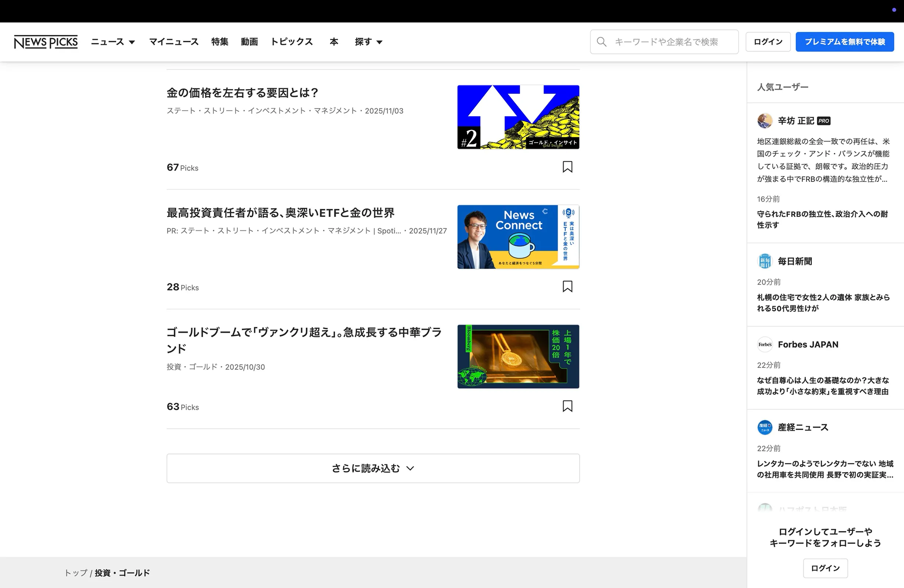Image resolution: width=904 pixels, height=588 pixels.
Task: Click PR: ステート・ストリート source dated 2025/11/27
Action: [306, 231]
